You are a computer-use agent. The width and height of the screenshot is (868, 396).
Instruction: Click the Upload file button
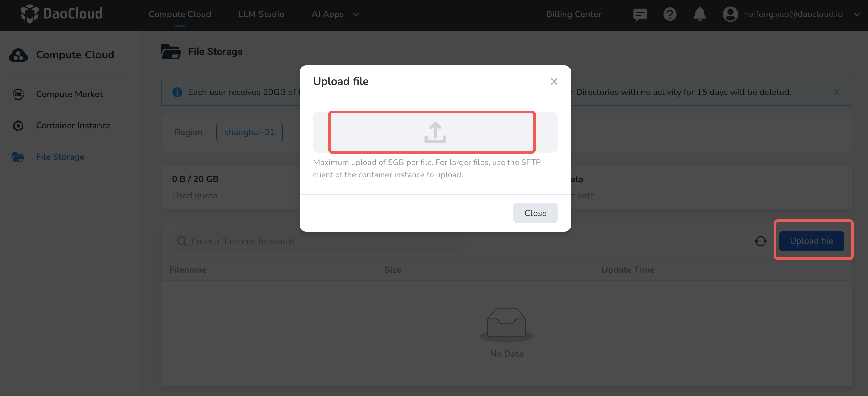click(812, 241)
